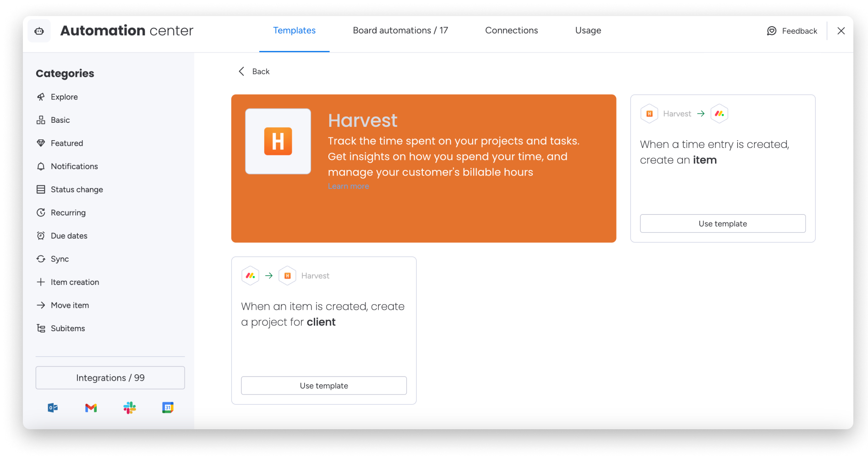Open the Usage tab

pos(588,30)
